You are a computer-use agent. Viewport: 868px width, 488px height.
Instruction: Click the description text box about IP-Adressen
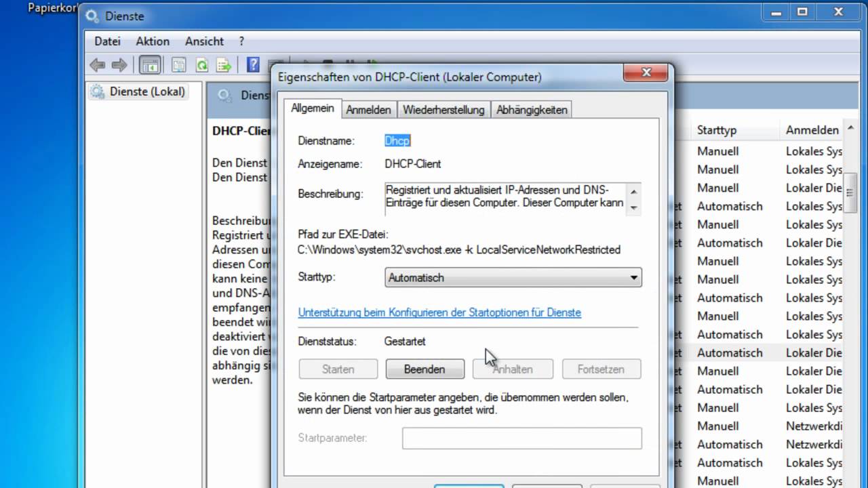click(x=507, y=199)
